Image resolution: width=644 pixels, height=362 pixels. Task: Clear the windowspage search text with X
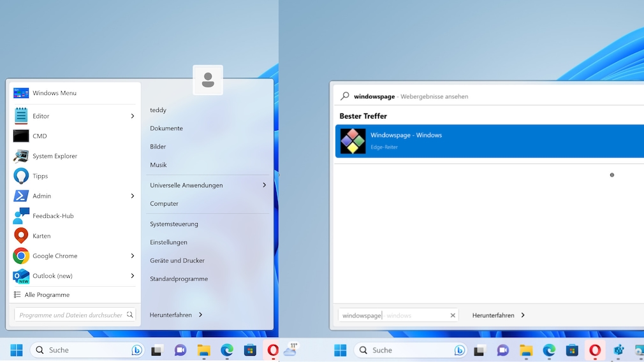pyautogui.click(x=453, y=315)
